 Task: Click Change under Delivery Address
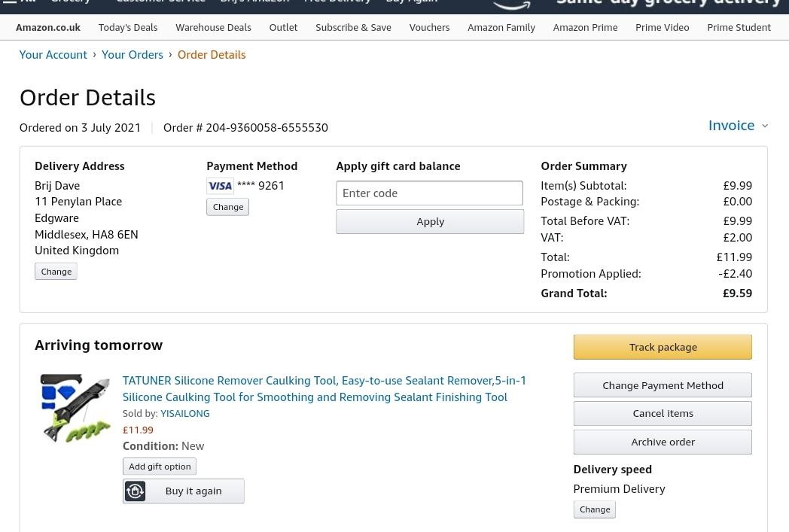pos(56,271)
